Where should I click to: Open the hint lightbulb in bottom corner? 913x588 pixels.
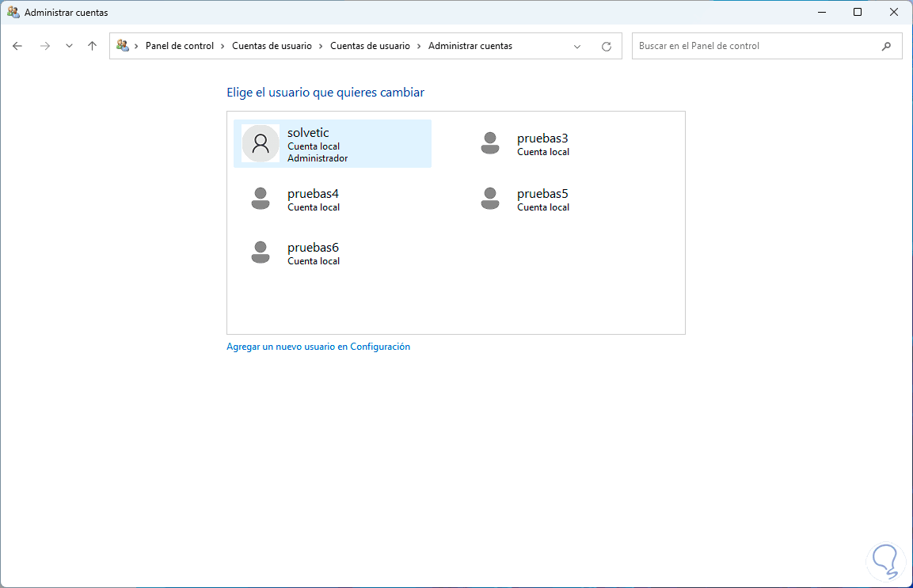(x=886, y=561)
